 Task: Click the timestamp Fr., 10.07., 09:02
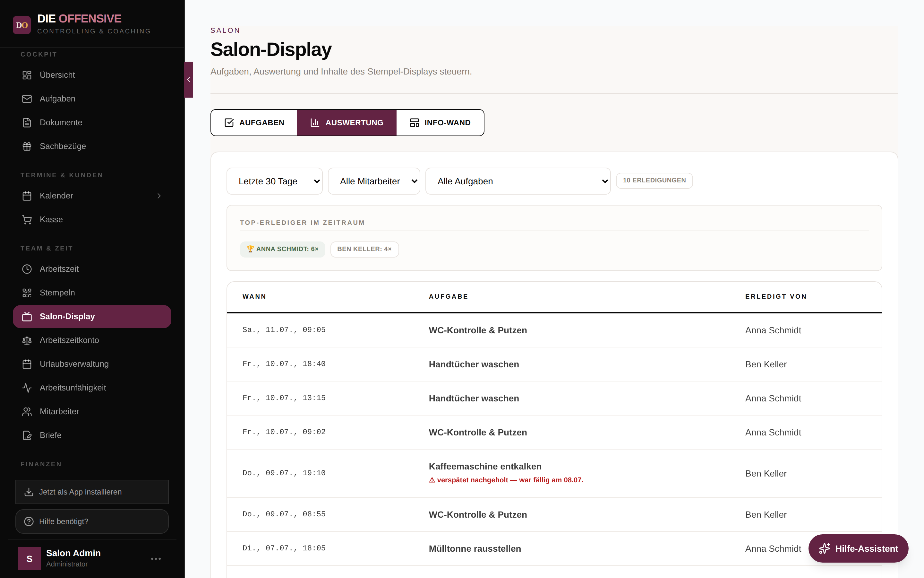tap(284, 432)
